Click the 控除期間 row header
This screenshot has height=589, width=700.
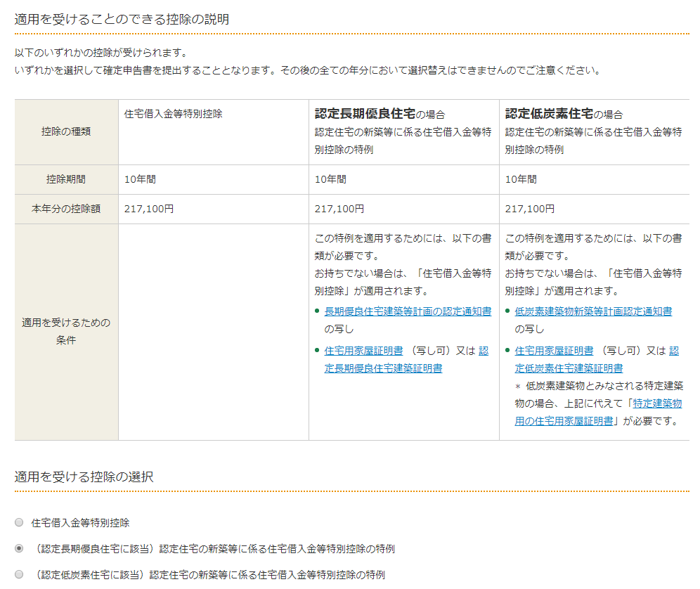coord(66,179)
